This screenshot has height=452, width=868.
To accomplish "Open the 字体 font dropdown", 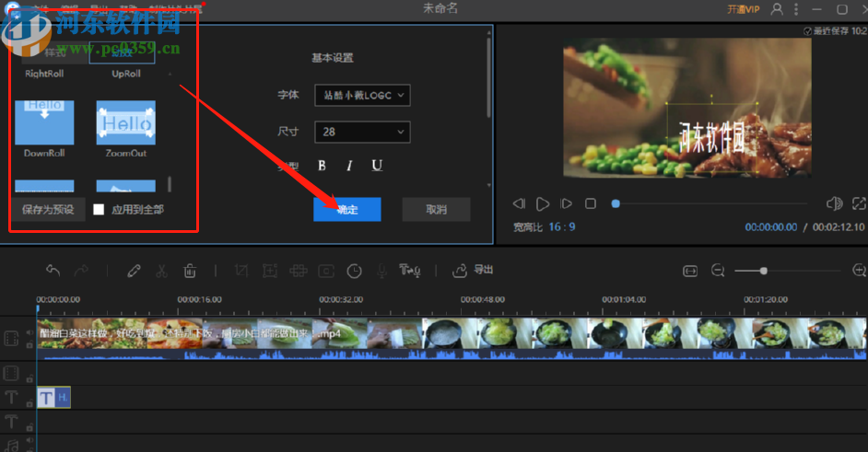I will [x=363, y=95].
